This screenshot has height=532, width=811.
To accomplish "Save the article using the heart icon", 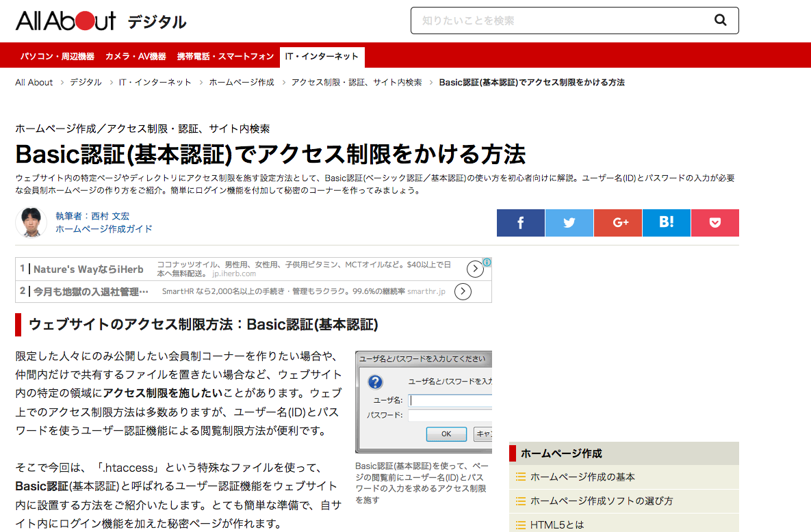I will pos(715,222).
